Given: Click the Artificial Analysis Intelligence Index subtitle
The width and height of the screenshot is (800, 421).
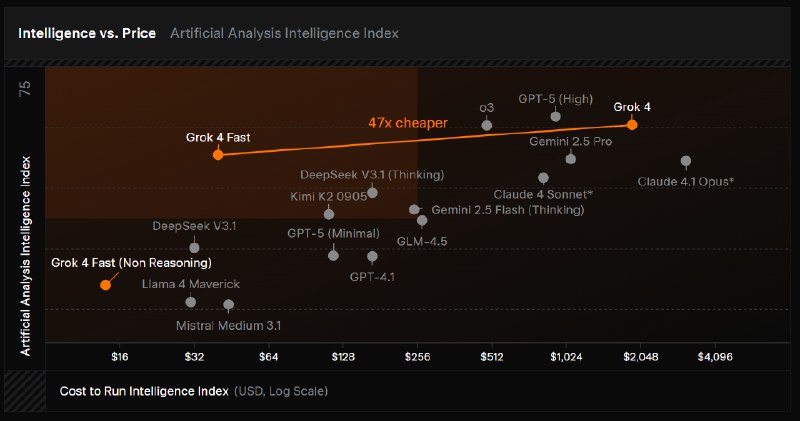Looking at the screenshot, I should pyautogui.click(x=284, y=33).
